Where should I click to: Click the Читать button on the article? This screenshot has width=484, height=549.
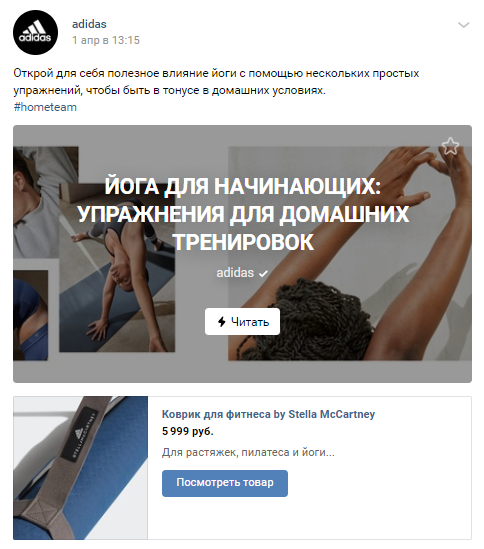[x=242, y=321]
